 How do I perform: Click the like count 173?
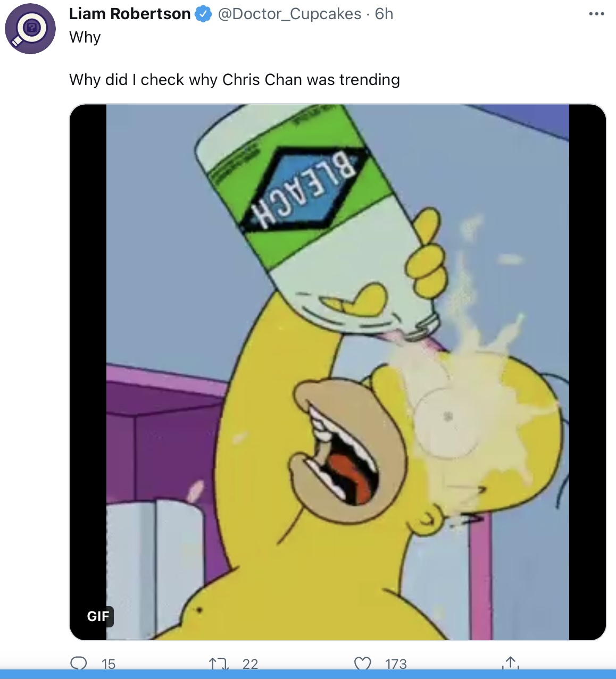pyautogui.click(x=396, y=664)
